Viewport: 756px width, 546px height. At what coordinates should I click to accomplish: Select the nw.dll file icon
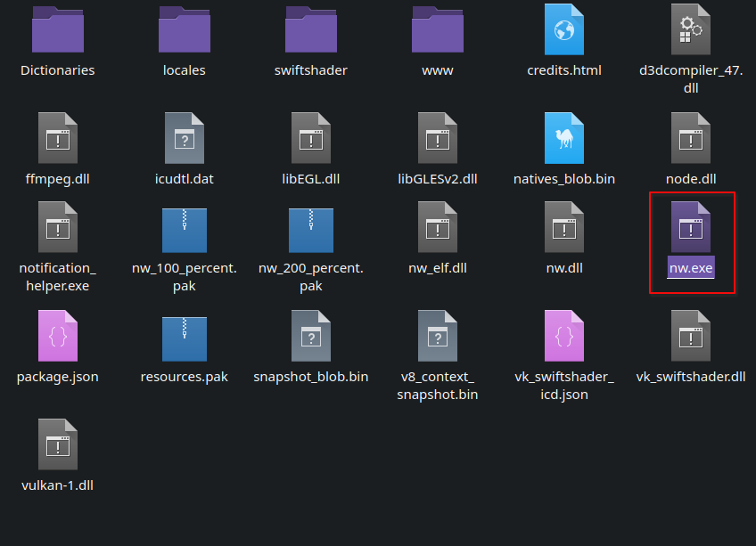564,227
